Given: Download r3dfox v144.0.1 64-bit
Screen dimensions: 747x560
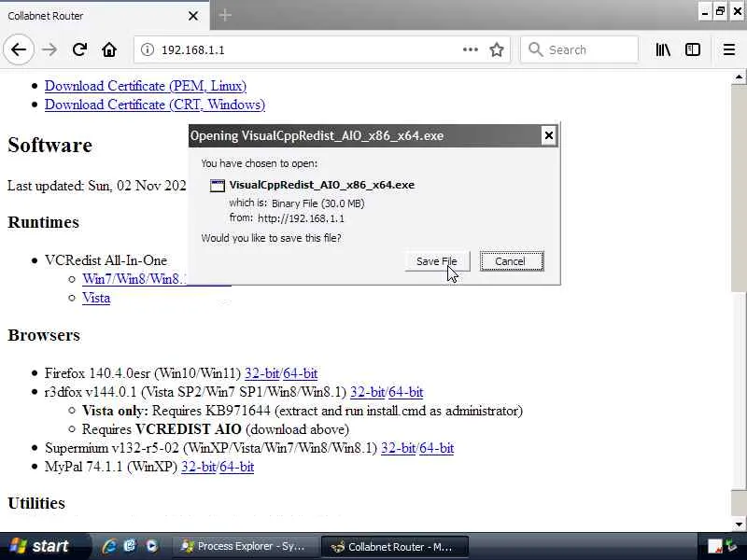Looking at the screenshot, I should coord(406,392).
